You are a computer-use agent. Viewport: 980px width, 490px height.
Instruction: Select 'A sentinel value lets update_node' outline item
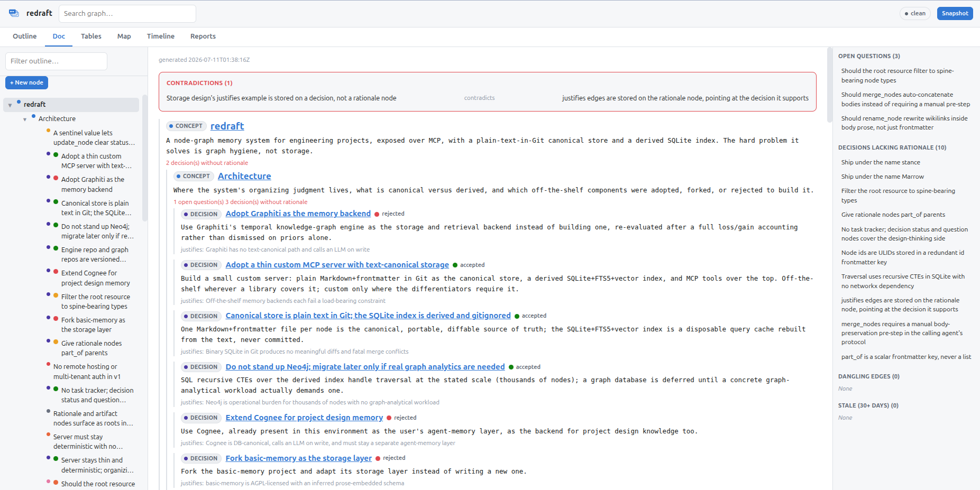tap(94, 138)
